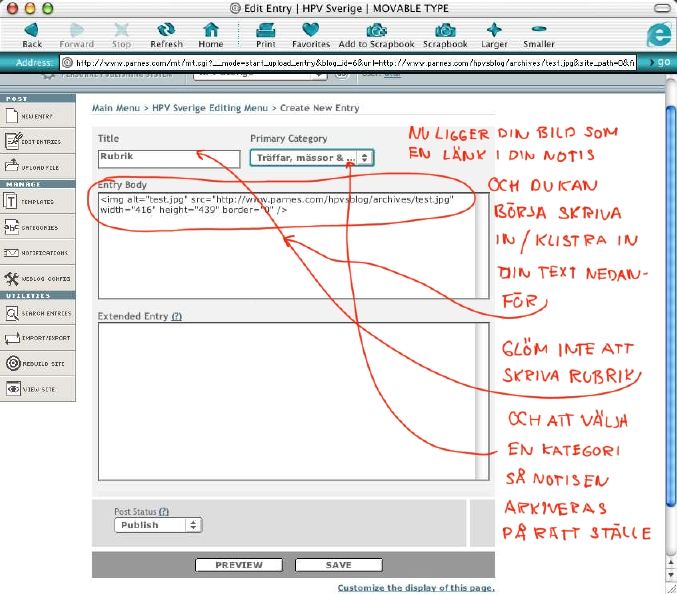Viewport: 677px width, 594px height.
Task: Open the Extended Entry help (?) link
Action: (x=177, y=316)
